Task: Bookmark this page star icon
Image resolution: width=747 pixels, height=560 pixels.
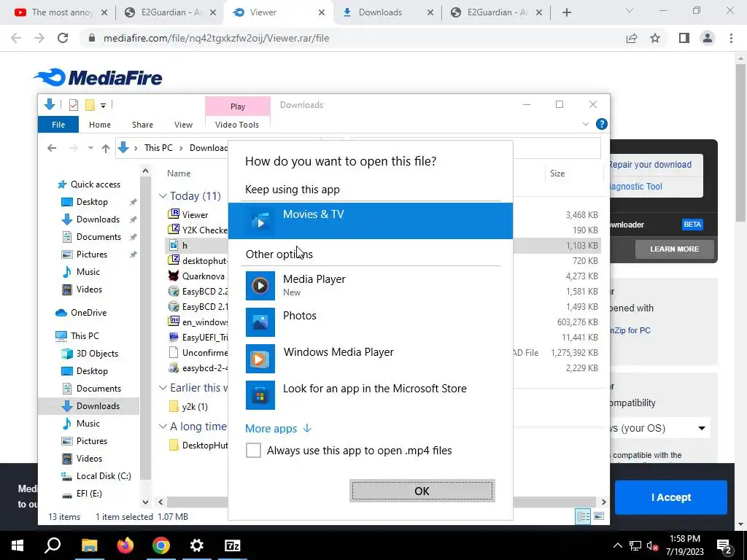Action: 655,38
